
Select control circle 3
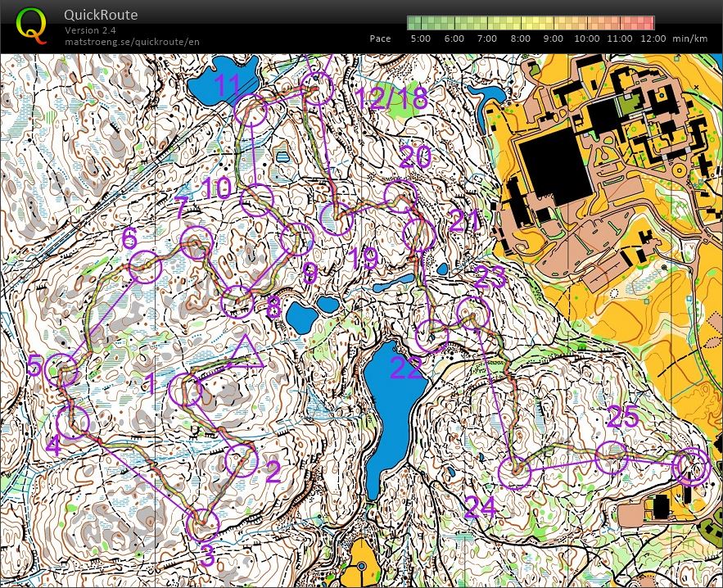202,524
